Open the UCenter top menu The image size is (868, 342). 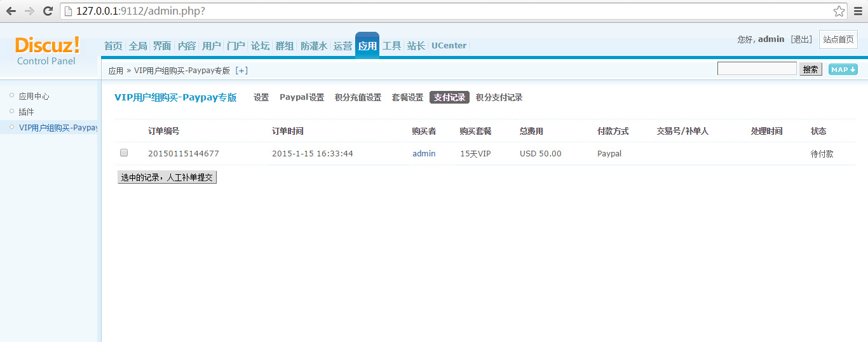[x=449, y=46]
